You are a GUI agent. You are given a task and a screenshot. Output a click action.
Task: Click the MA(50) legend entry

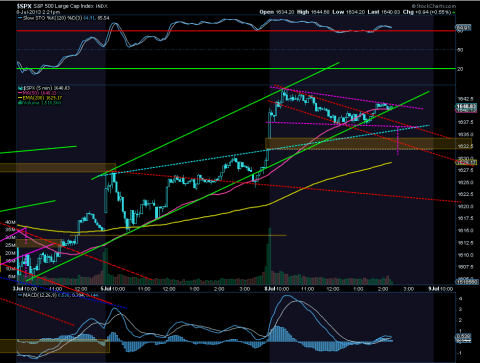coord(37,93)
